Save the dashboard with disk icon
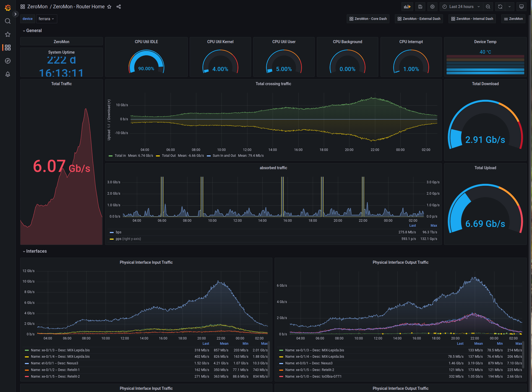The image size is (532, 392). click(420, 7)
